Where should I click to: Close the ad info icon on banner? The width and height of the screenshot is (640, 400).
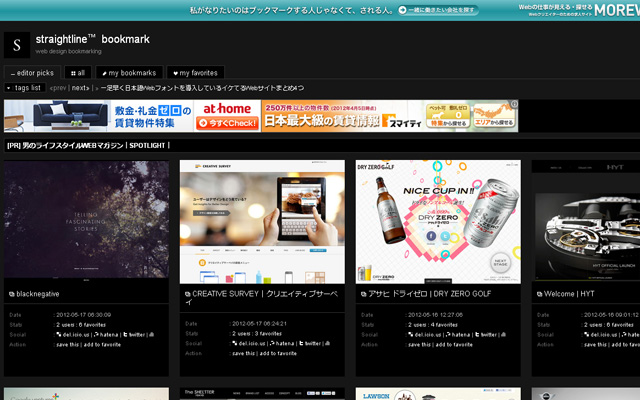514,104
